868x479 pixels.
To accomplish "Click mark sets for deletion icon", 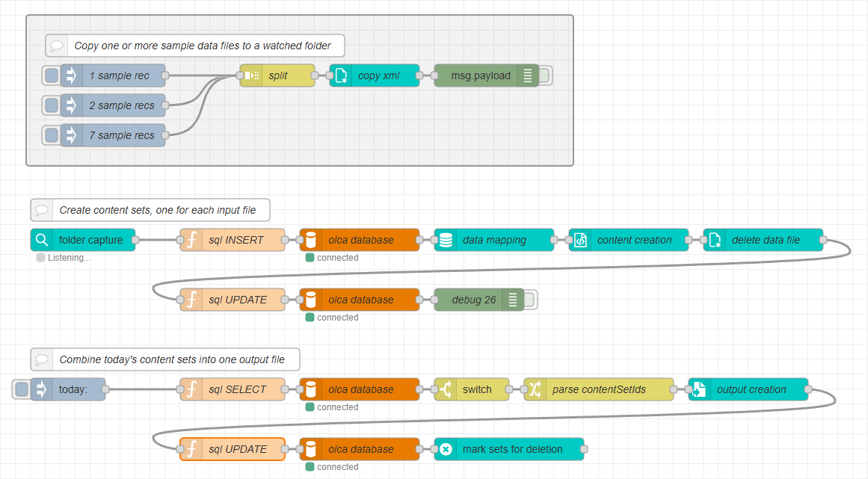I will click(446, 449).
